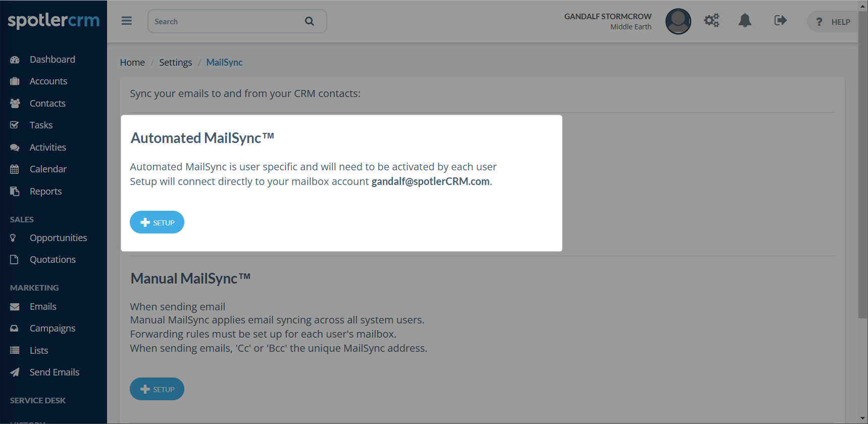
Task: Go to Dashboard in sidebar
Action: click(x=53, y=59)
